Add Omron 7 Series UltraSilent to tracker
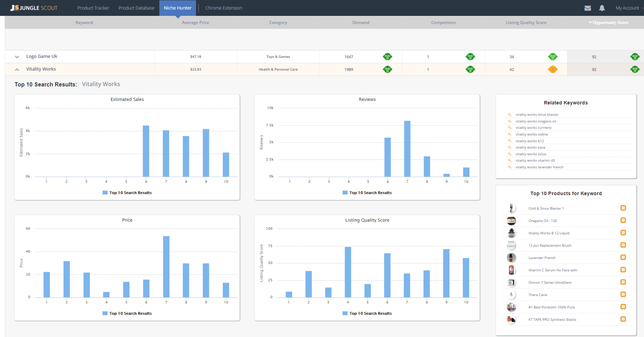 (623, 282)
